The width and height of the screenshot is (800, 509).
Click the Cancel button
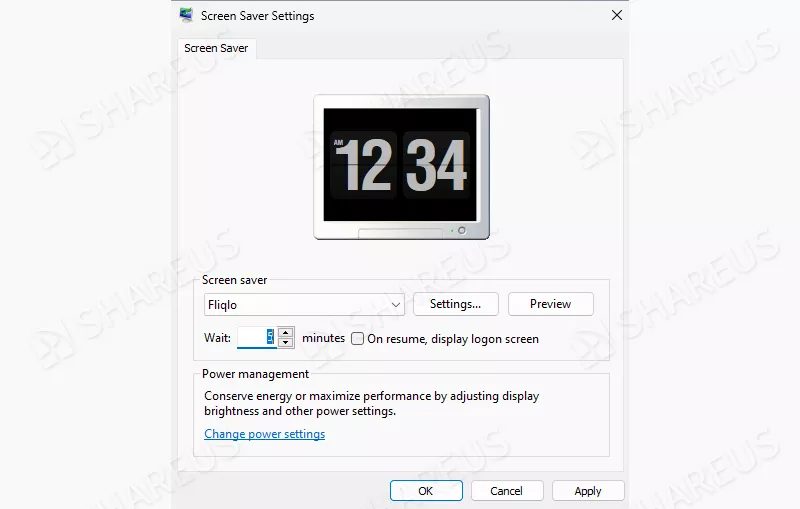507,491
